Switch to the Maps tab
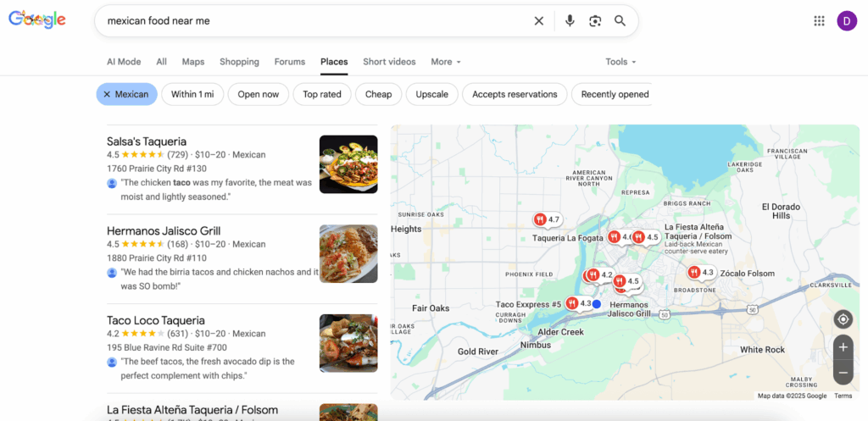 pos(193,62)
